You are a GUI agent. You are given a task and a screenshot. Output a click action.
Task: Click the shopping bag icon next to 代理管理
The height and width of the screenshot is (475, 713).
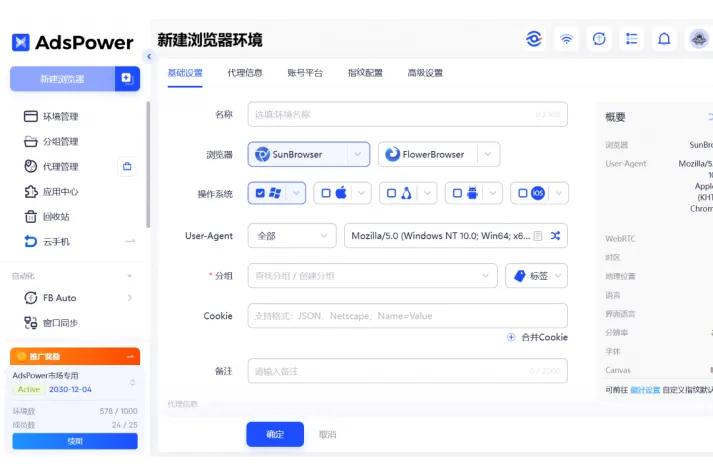[127, 166]
